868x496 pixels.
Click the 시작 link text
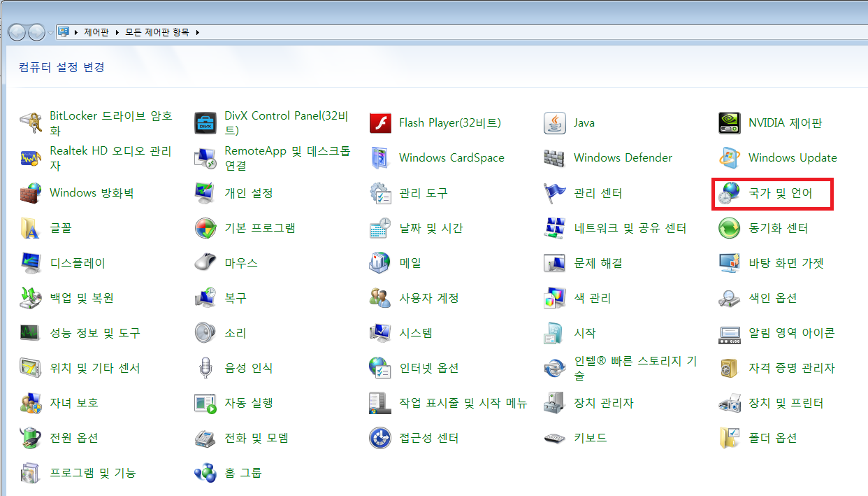tap(585, 333)
